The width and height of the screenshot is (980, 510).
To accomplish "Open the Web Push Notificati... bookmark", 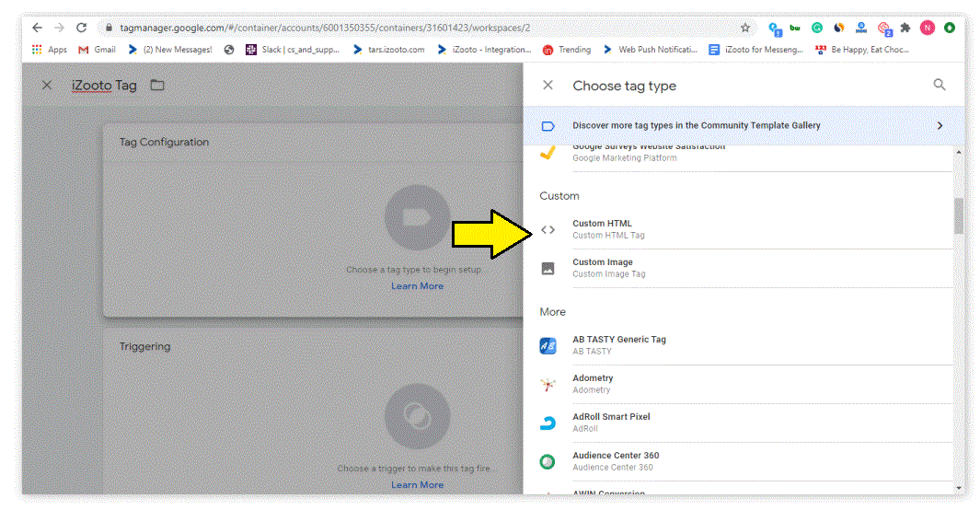I will [x=651, y=50].
